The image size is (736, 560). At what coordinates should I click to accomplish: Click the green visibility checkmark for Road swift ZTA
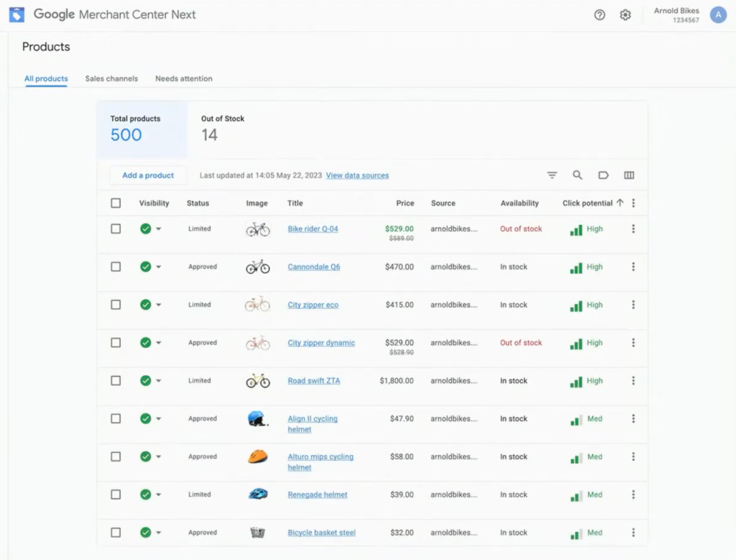point(145,381)
